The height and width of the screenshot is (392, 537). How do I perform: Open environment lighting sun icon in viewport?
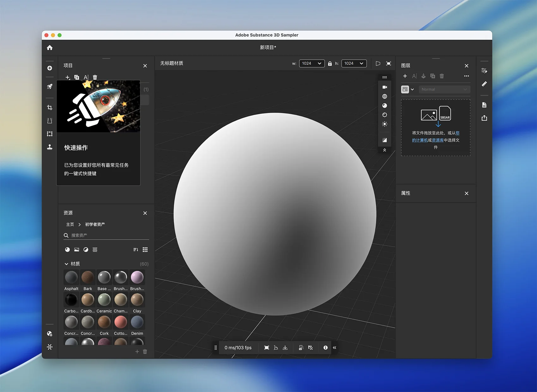click(384, 124)
